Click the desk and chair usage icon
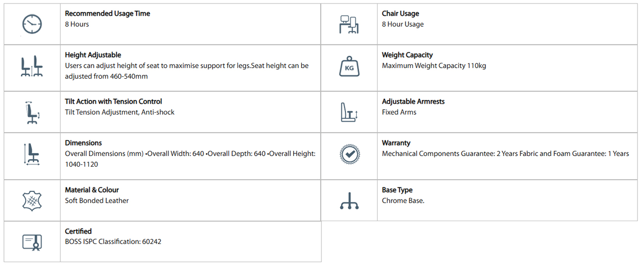 tap(349, 24)
